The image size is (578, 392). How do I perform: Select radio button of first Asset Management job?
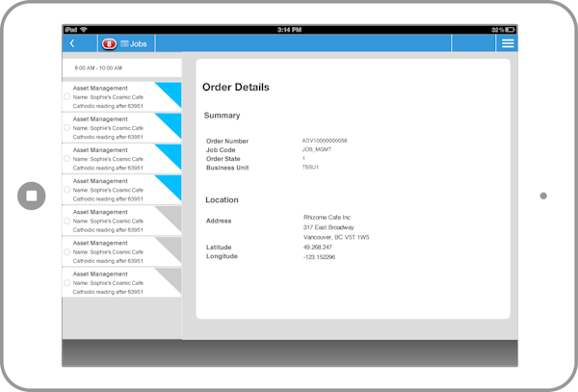(x=67, y=97)
